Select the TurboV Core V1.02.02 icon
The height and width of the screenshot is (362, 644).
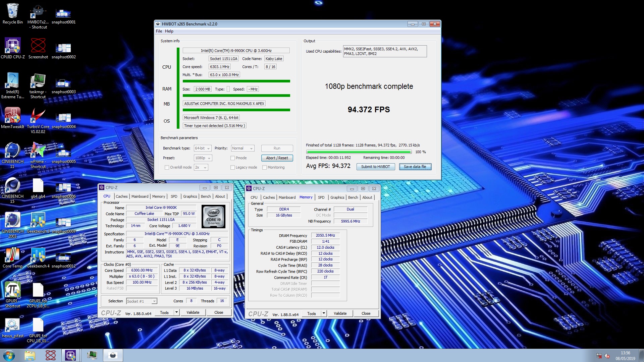(38, 121)
